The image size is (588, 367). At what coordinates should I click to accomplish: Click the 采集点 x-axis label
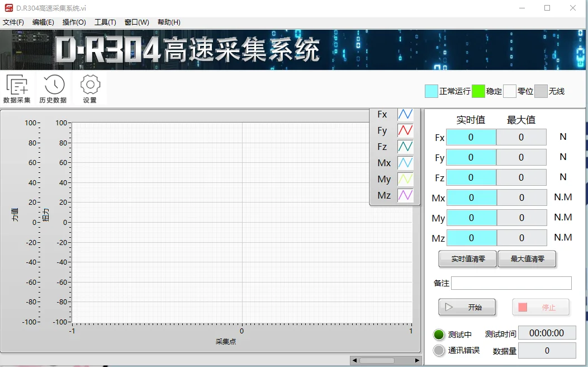[226, 341]
